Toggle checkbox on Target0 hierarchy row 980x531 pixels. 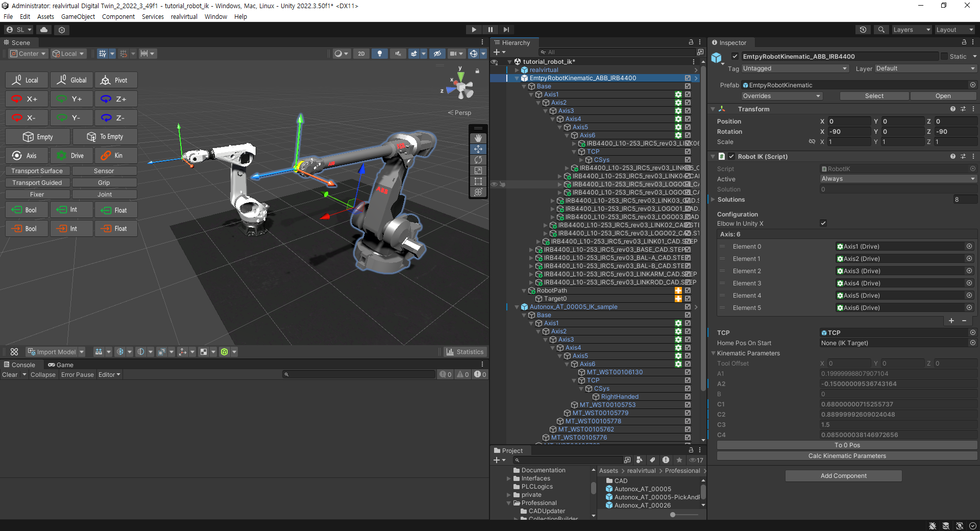click(x=688, y=299)
